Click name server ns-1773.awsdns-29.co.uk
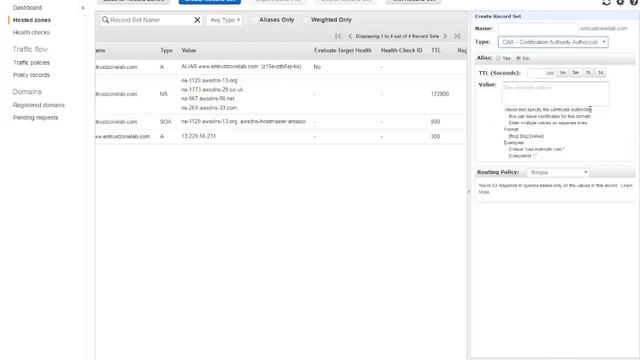This screenshot has width=640, height=360. coord(212,89)
